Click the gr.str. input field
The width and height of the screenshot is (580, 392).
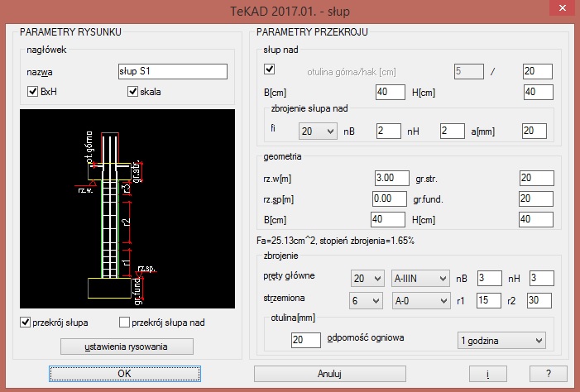coord(537,179)
